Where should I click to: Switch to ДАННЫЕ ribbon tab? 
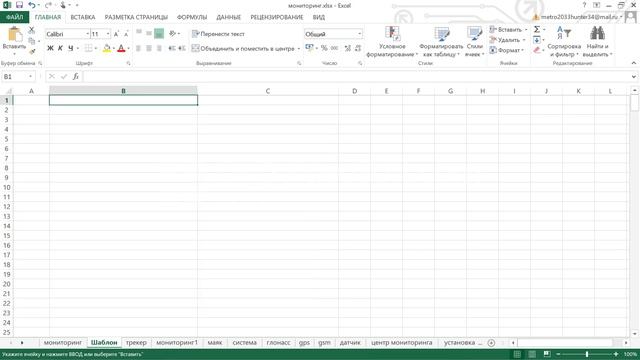[228, 17]
